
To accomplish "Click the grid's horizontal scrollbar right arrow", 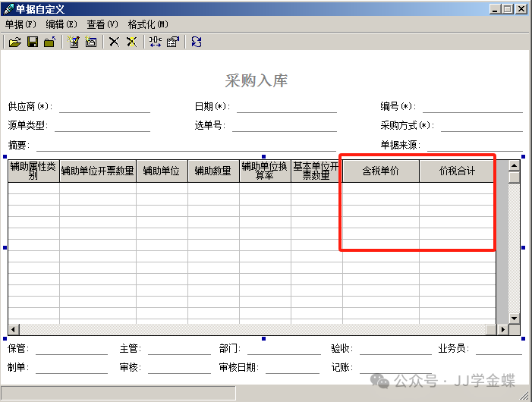I will 502,329.
